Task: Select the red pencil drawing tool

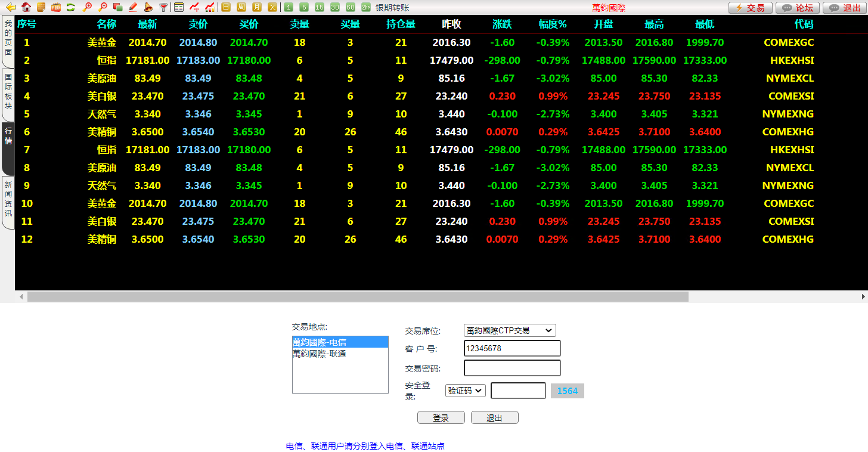Action: (x=133, y=7)
